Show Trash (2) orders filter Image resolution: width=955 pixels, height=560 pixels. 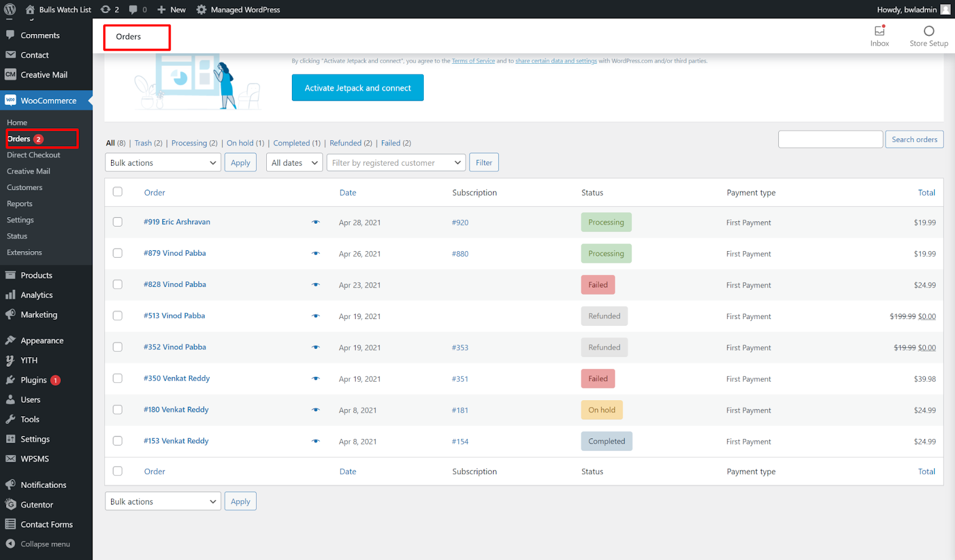coord(149,143)
